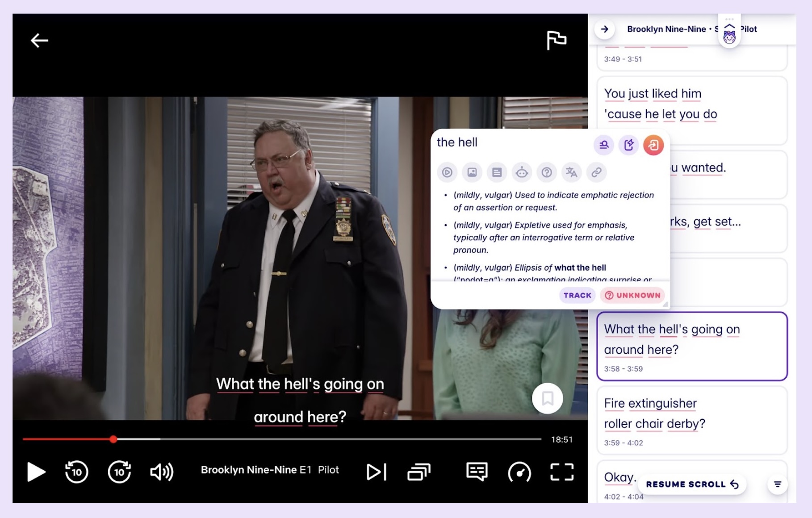Open the translate icon in dictionary popup

click(x=571, y=172)
